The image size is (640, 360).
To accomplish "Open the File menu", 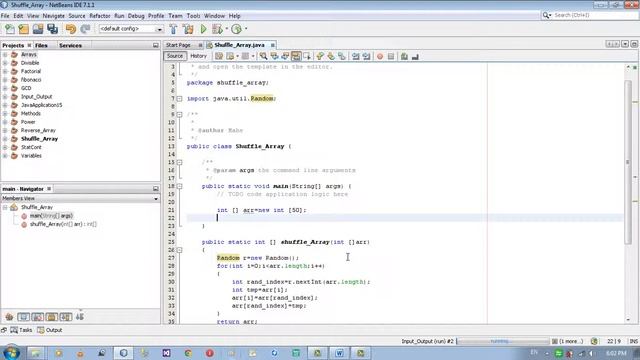I will click(5, 16).
